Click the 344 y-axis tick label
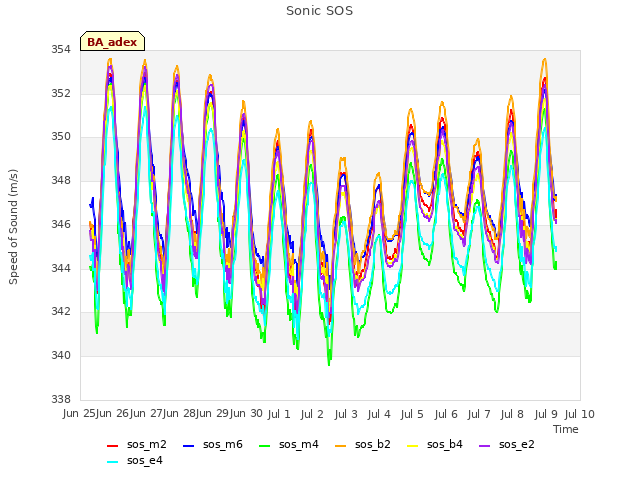The width and height of the screenshot is (640, 480). 61,268
